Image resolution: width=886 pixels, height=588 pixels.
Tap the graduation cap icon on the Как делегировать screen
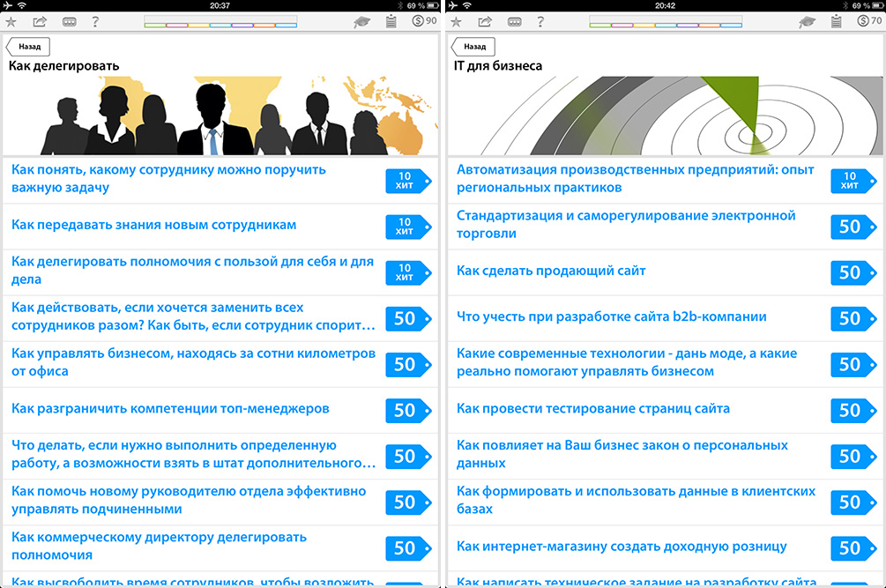click(361, 22)
